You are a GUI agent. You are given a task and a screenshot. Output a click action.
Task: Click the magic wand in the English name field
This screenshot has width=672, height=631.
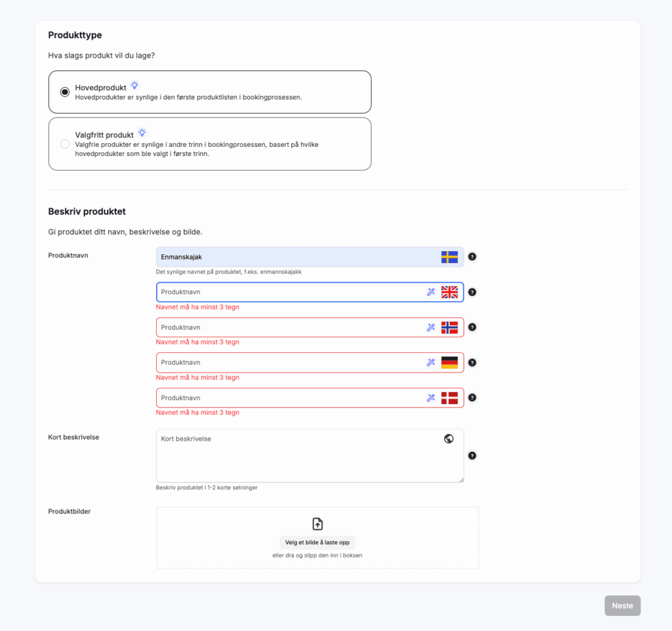click(430, 293)
